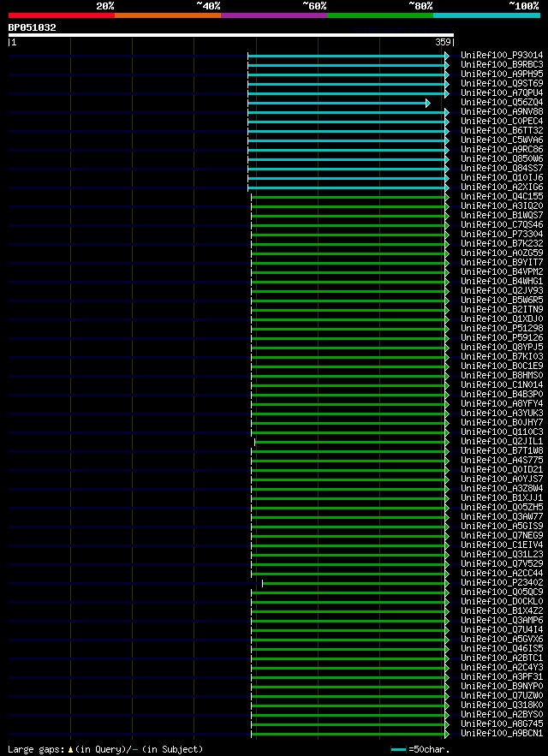Select the UniRef100_A4S775 label
Image resolution: width=548 pixels, height=756 pixels.
pos(502,461)
